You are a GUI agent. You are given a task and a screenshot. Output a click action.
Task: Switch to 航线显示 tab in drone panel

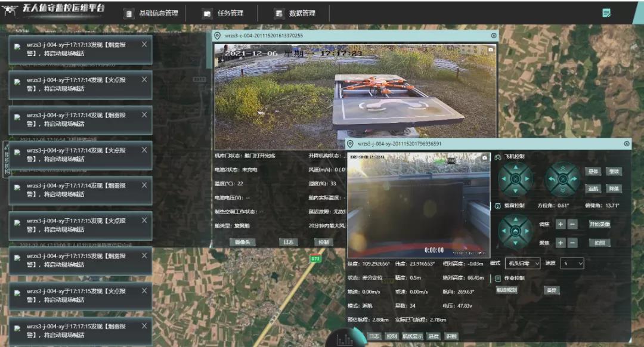412,336
